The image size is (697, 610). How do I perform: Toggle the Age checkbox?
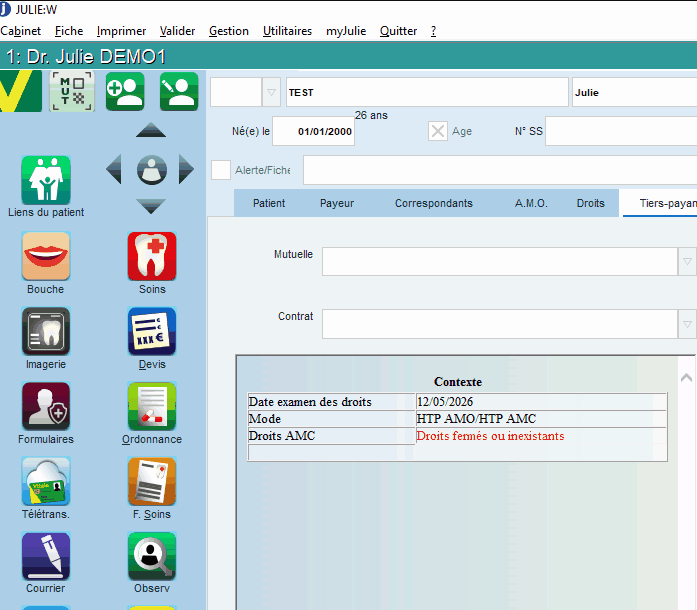(438, 131)
